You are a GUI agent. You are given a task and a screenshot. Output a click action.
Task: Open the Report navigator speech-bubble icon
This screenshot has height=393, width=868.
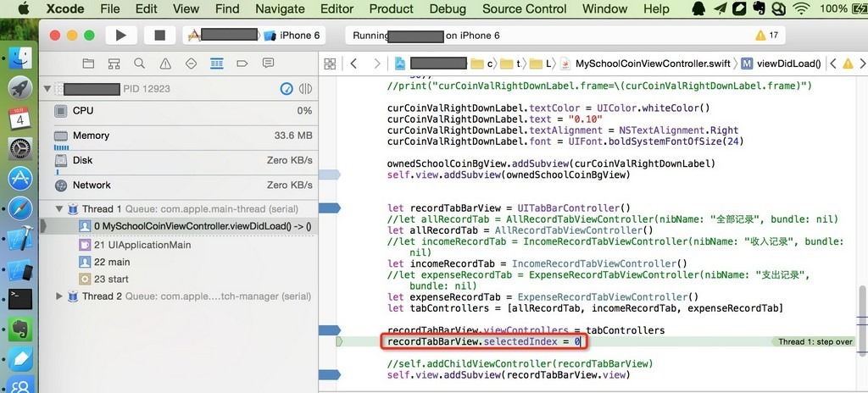[x=268, y=64]
